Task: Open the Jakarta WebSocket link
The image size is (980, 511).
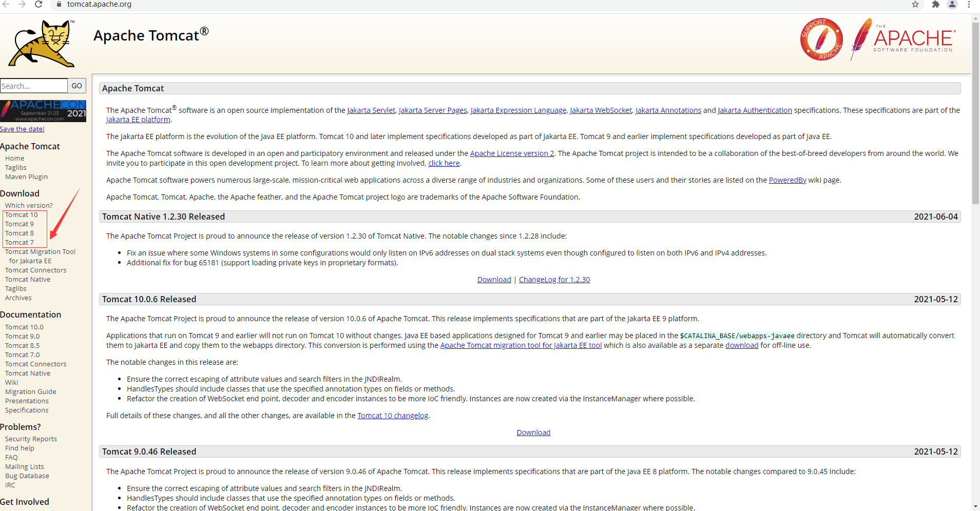Action: click(x=601, y=110)
